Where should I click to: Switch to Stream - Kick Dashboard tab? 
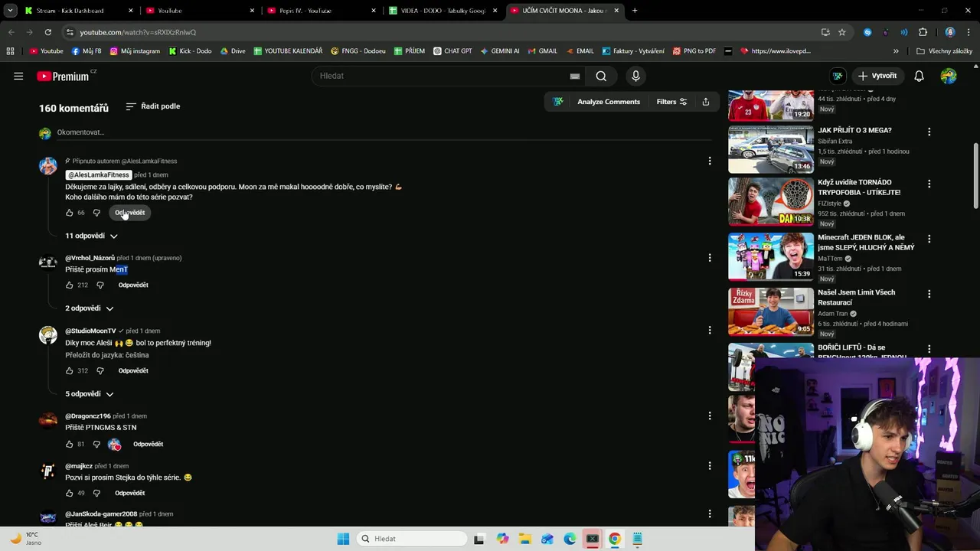(x=77, y=11)
